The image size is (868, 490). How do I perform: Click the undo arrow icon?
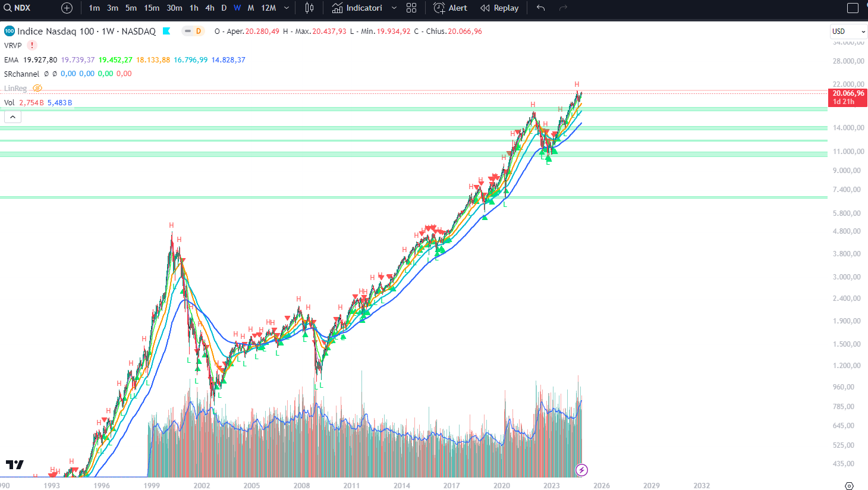(x=540, y=8)
